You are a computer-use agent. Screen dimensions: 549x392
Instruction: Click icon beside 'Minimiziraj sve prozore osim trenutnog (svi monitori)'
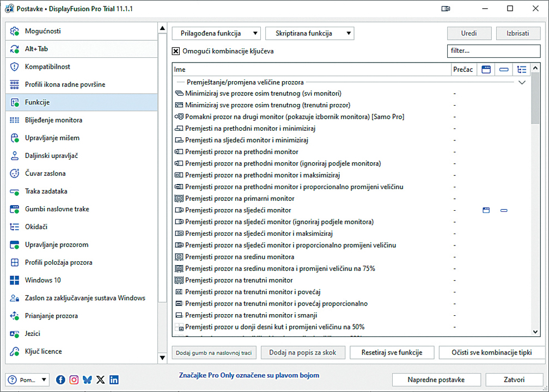[x=179, y=94]
